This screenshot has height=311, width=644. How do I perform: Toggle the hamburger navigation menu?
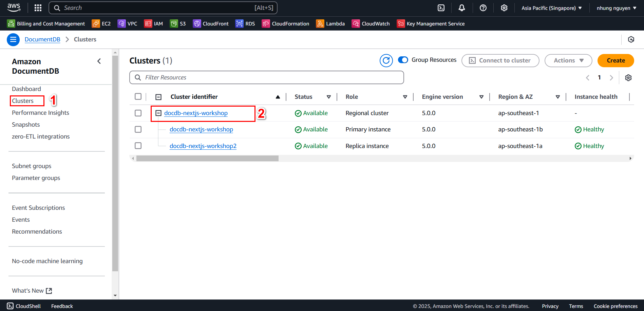pos(13,39)
